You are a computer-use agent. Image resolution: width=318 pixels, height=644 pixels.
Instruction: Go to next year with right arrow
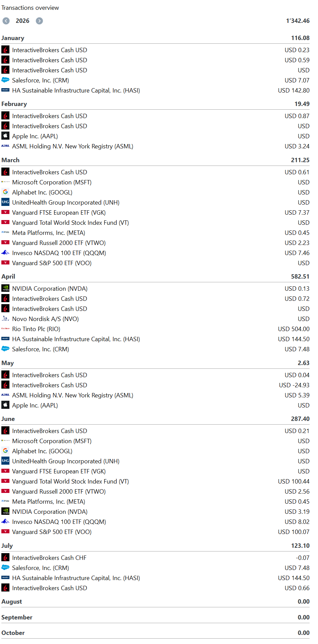point(39,21)
